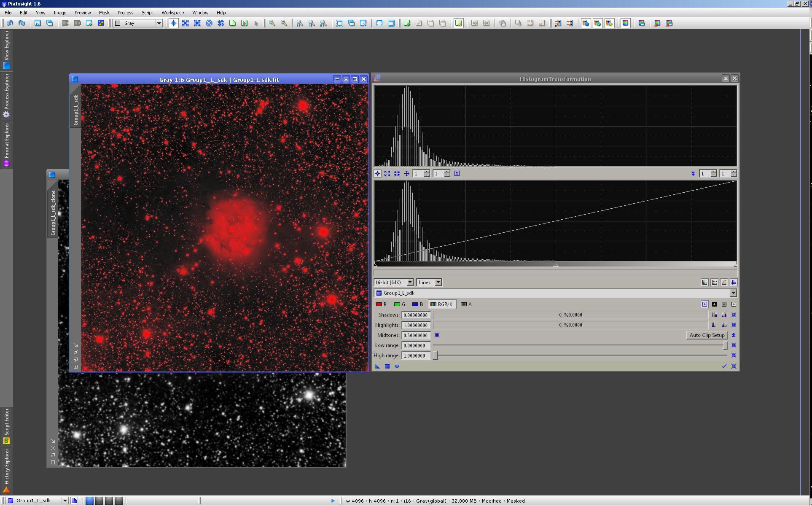Select the B channel
The width and height of the screenshot is (812, 506).
(417, 304)
